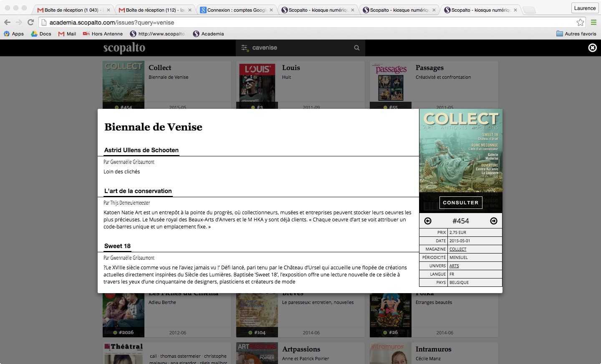Click the Etranges beautés subtitle
The image size is (601, 364).
tap(434, 302)
